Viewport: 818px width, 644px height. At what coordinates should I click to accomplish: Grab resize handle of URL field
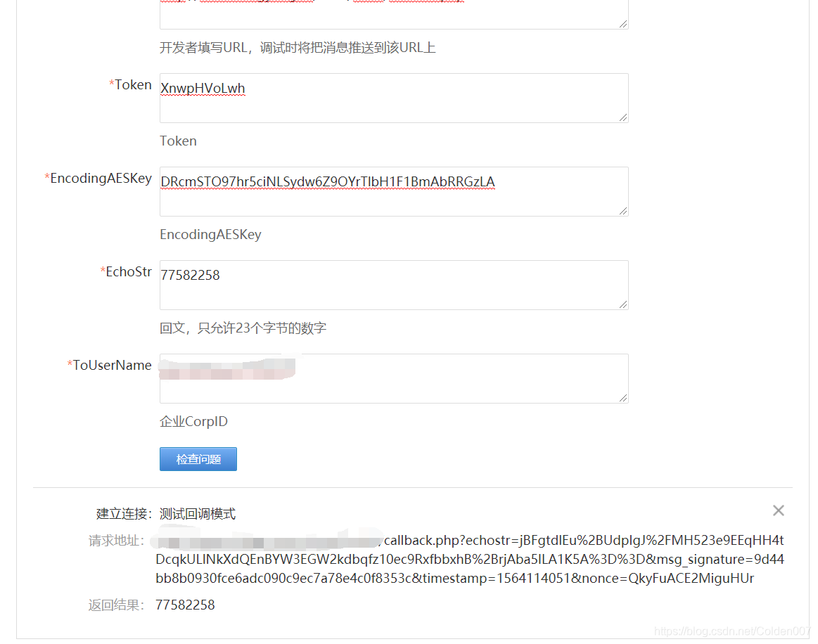[623, 24]
